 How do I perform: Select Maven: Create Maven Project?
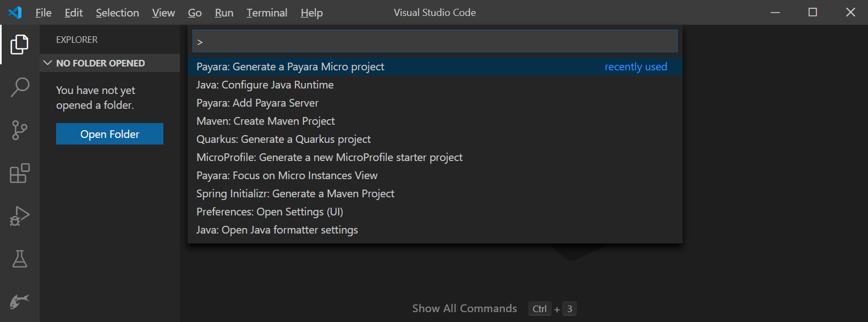pyautogui.click(x=266, y=121)
